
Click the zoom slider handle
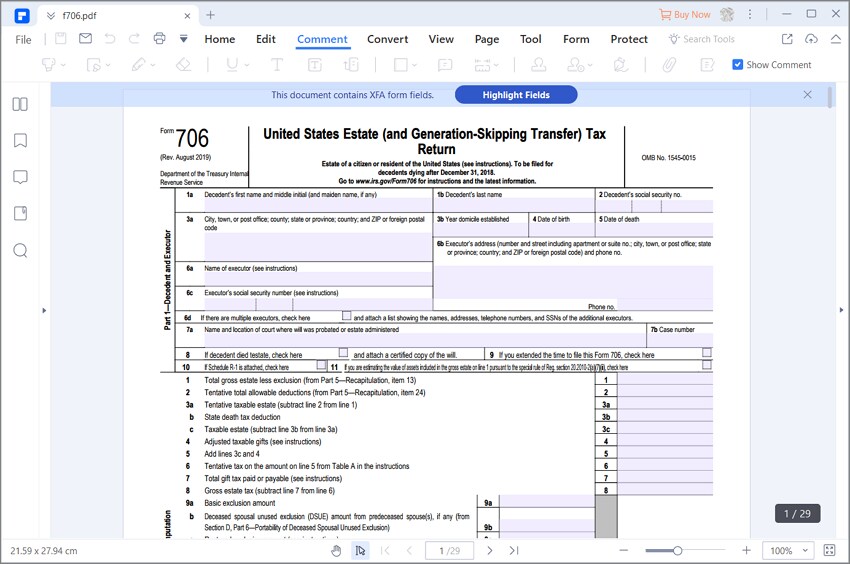[677, 551]
